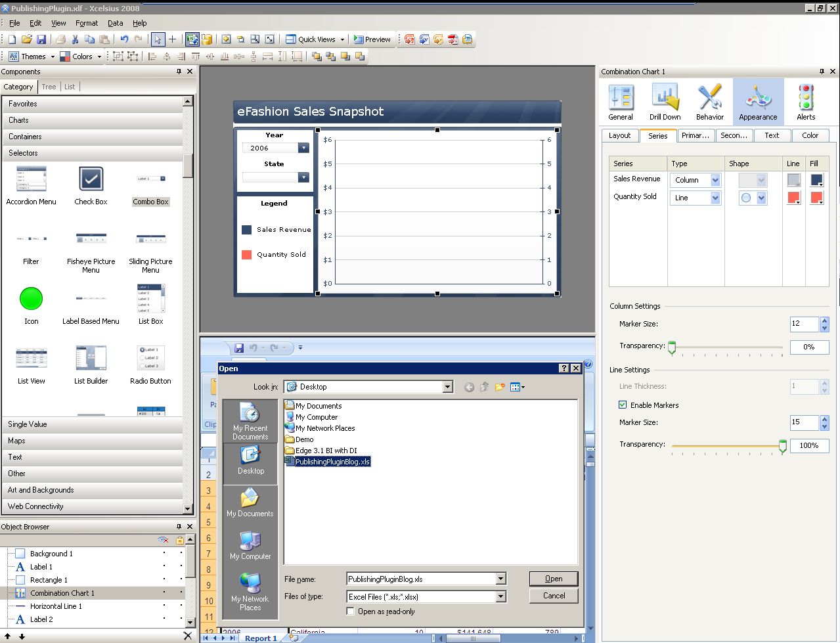Click the Import spreadsheet icon in the toolbar
Screen dimensions: 840x643
point(192,39)
